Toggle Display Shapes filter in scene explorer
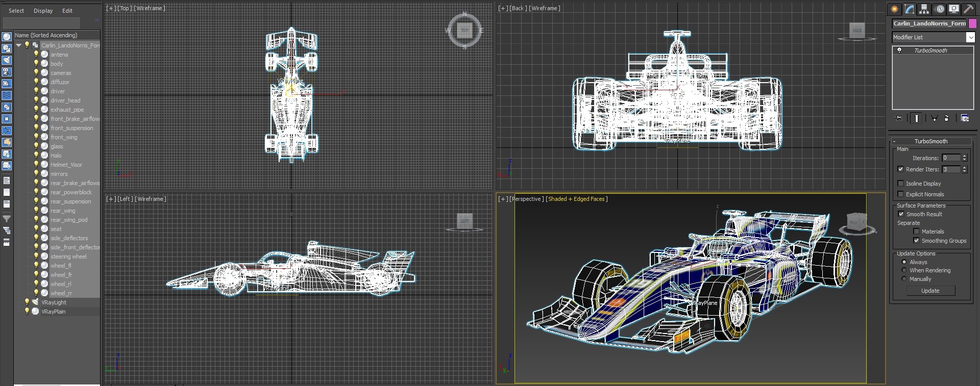980x386 pixels. [x=7, y=48]
